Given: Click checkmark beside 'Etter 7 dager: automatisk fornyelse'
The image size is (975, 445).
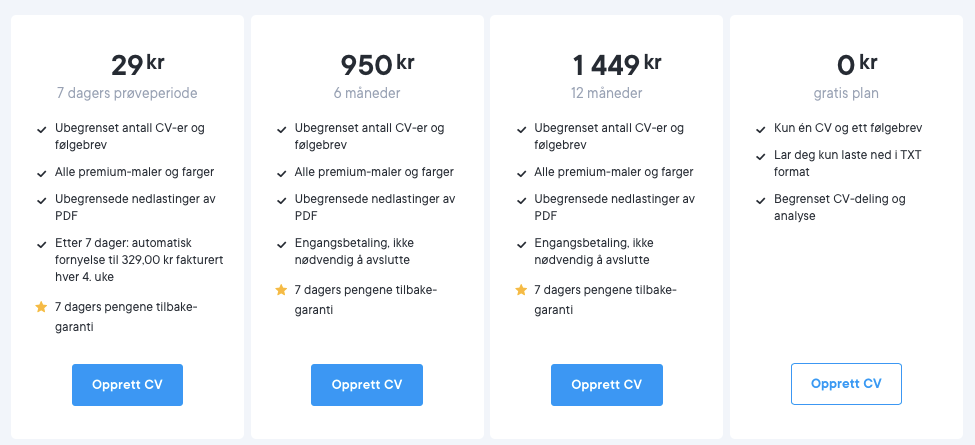Looking at the screenshot, I should click(x=41, y=244).
